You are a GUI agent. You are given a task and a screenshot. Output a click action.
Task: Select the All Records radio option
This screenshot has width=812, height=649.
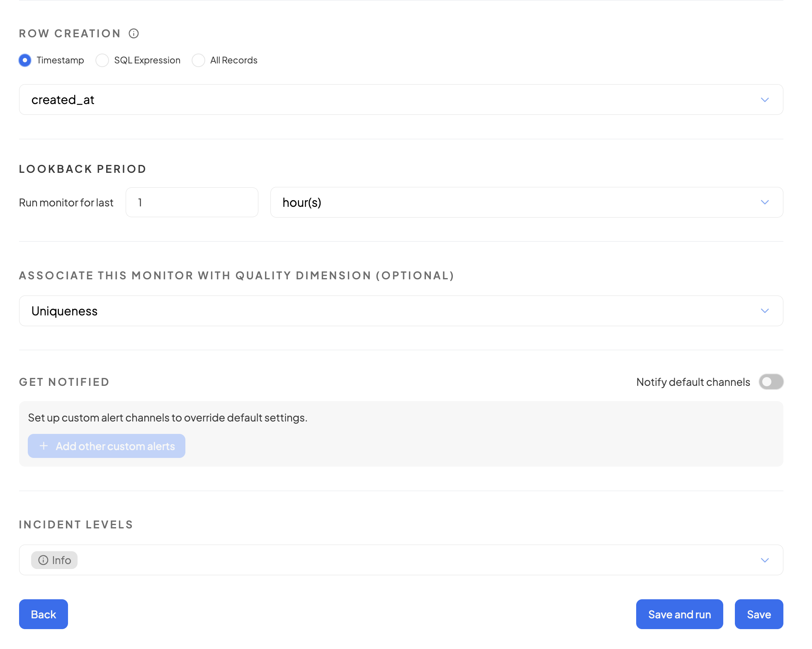[x=199, y=61]
